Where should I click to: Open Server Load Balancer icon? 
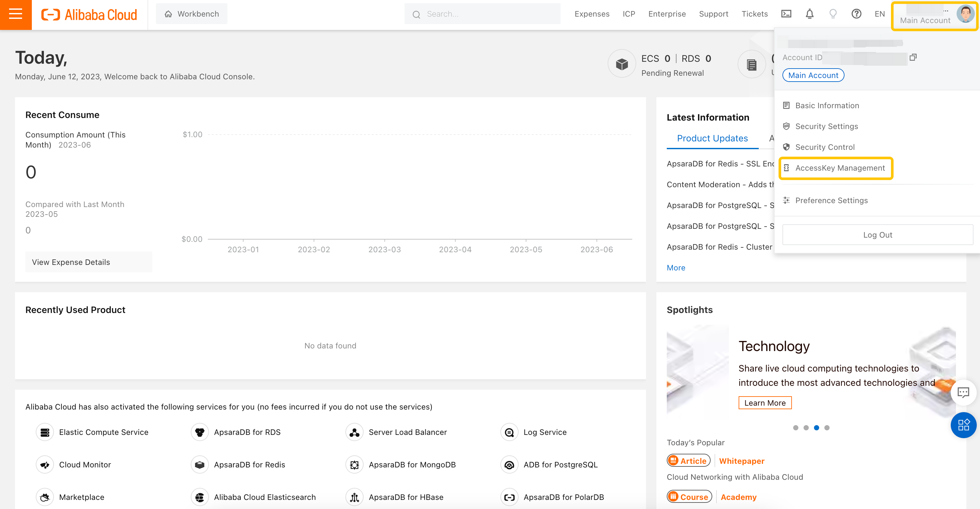tap(355, 432)
